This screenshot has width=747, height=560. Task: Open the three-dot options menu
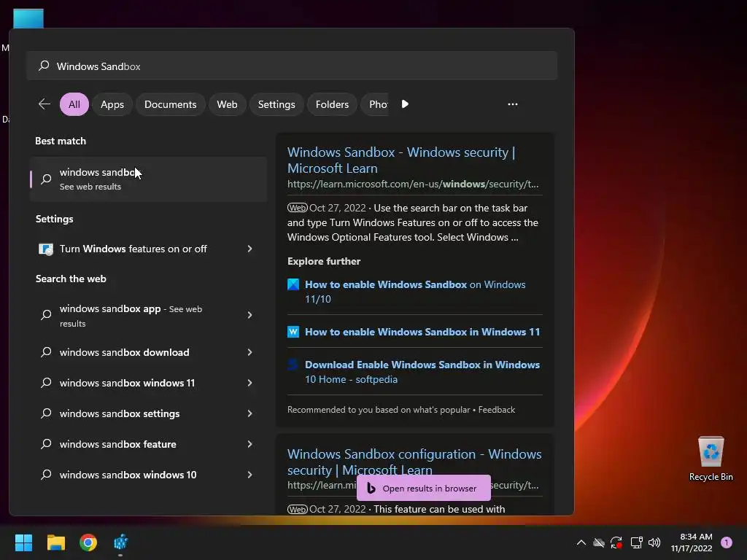point(513,104)
